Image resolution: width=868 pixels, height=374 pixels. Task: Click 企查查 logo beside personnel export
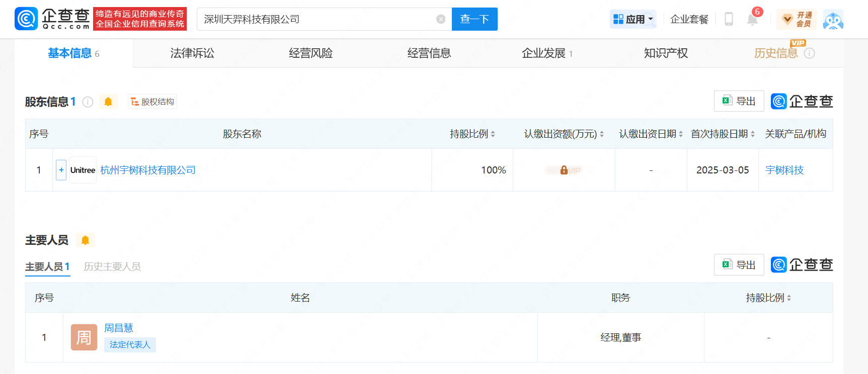click(802, 265)
